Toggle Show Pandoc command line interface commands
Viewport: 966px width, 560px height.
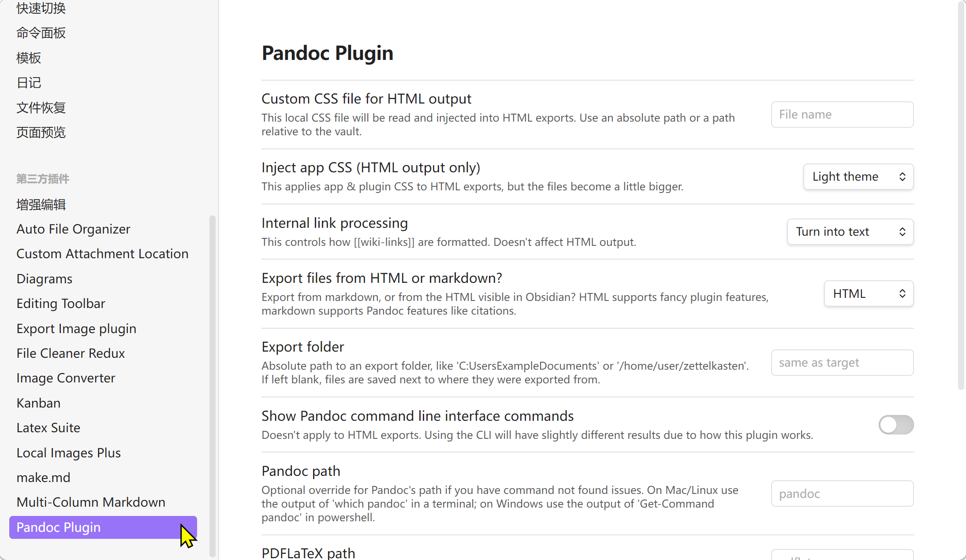click(895, 425)
